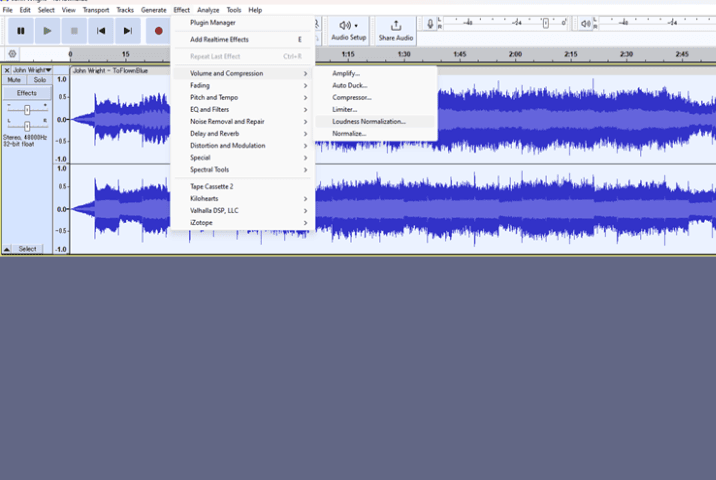Expand the iZotope plugin submenu
The image size is (716, 480).
pos(242,223)
